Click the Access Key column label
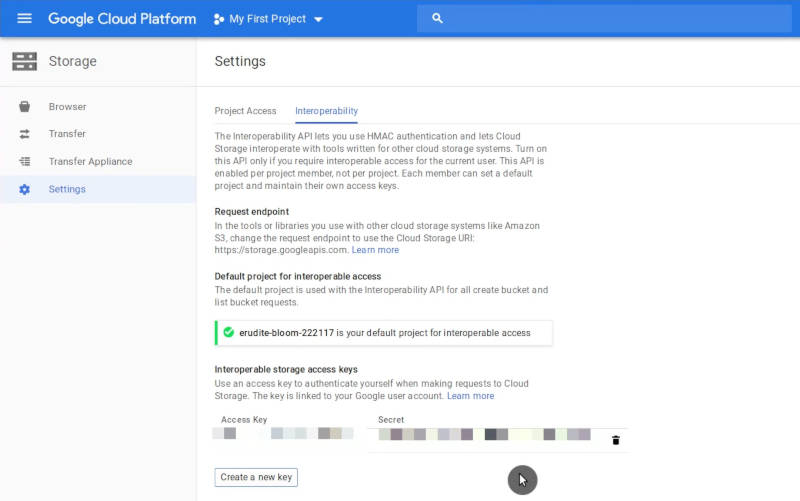This screenshot has width=800, height=501. (x=244, y=420)
